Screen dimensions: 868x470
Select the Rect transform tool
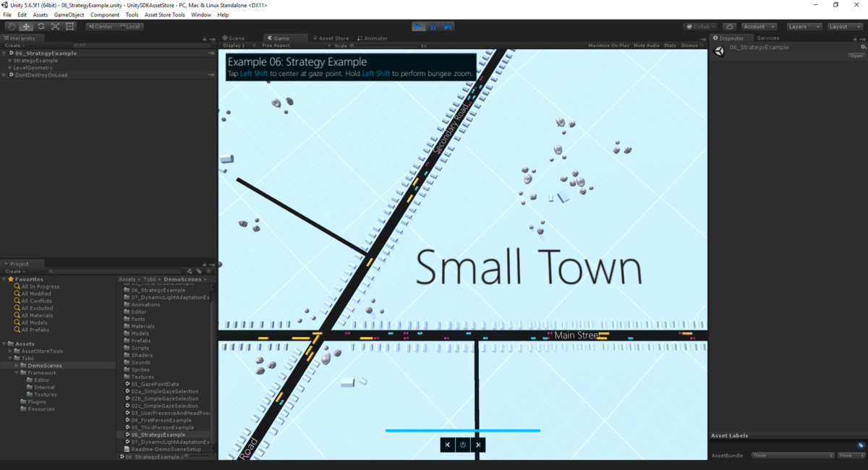click(x=70, y=27)
